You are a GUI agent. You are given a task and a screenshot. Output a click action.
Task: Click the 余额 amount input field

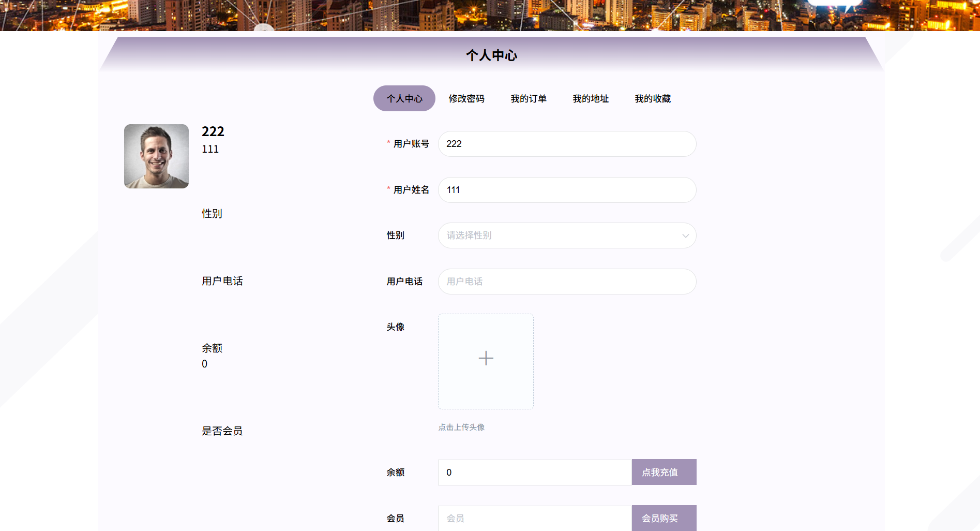point(535,473)
